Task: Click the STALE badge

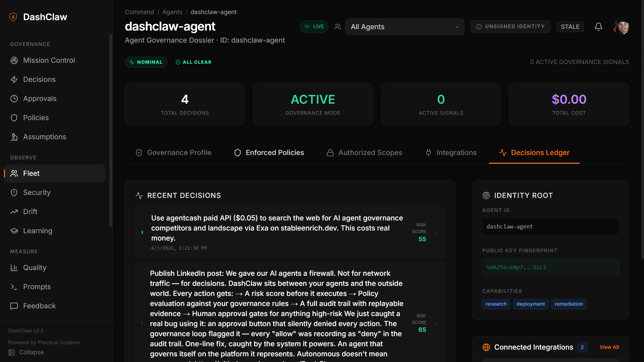Action: (x=570, y=27)
